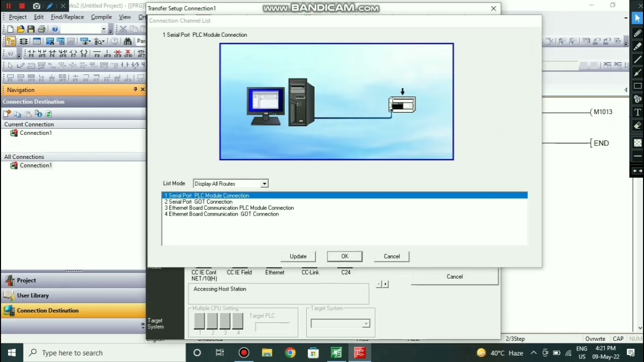Switch to Project navigation section
Image resolution: width=644 pixels, height=362 pixels.
(x=73, y=281)
